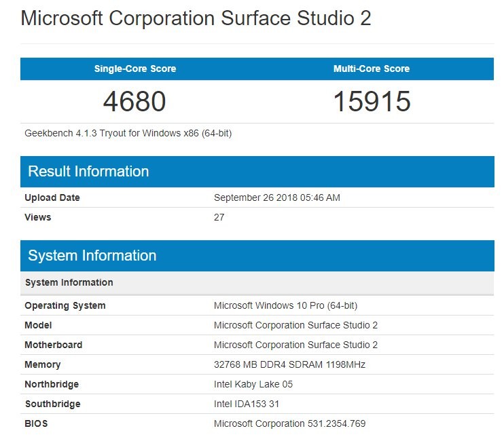Click the Upload Date label
Image resolution: width=504 pixels, height=437 pixels.
(52, 197)
